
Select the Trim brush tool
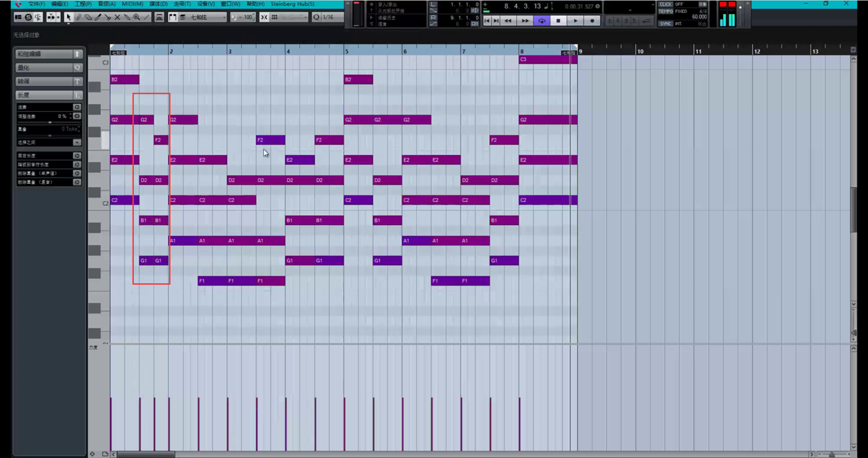click(98, 17)
